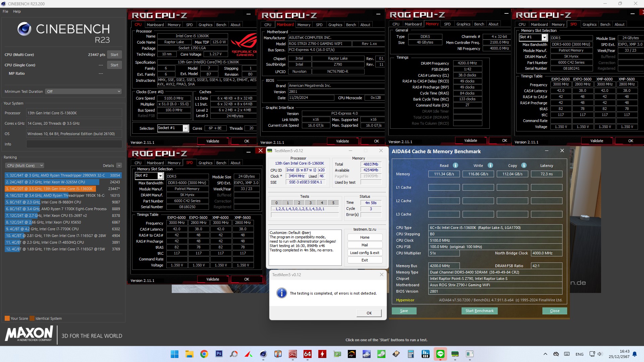Viewport: 644px width, 362px height.
Task: Open the Calculator icon in the taskbar
Action: coord(411,354)
